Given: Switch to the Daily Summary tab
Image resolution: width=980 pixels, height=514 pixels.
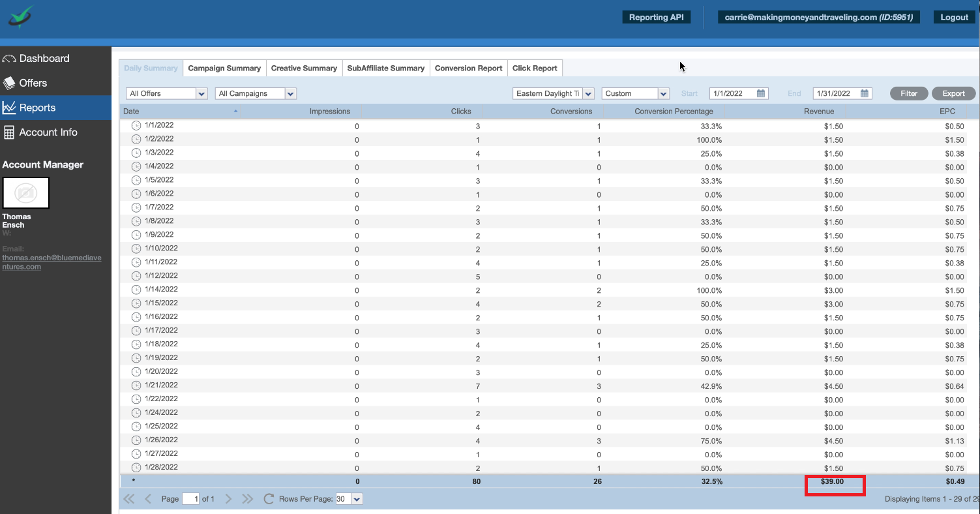Looking at the screenshot, I should click(151, 68).
